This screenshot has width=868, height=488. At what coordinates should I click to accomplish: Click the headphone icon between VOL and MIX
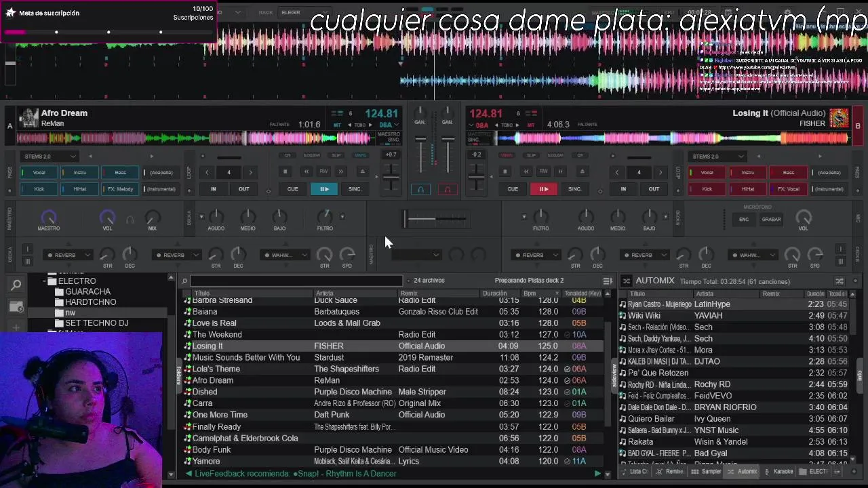(130, 220)
